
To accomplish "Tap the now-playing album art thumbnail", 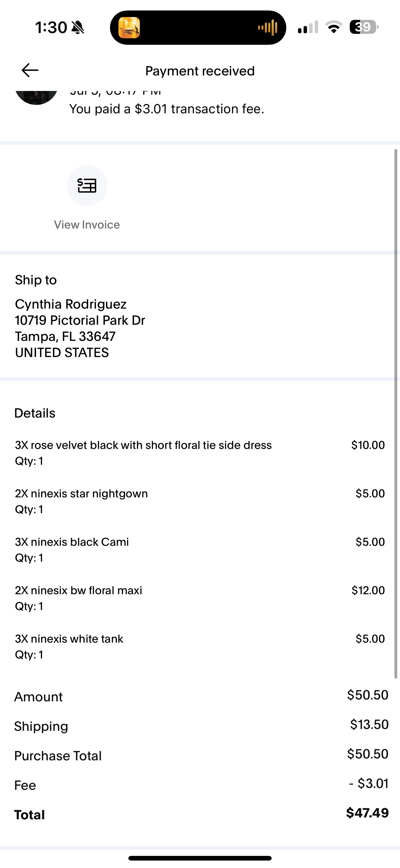I will click(x=129, y=28).
